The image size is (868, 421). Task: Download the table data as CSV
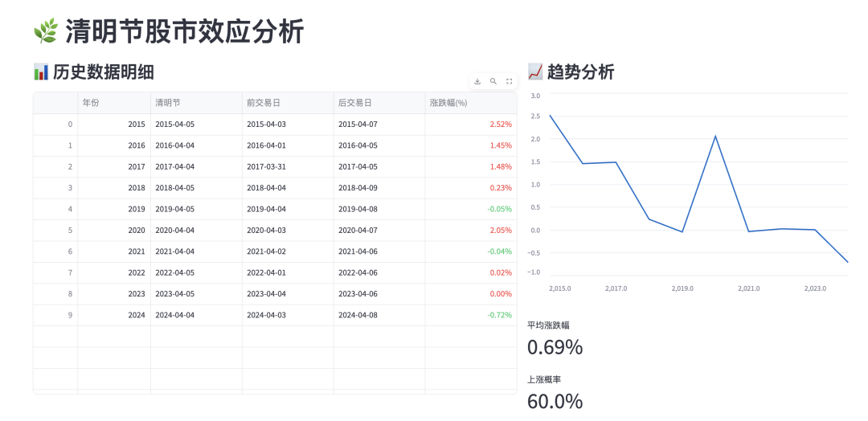pyautogui.click(x=477, y=81)
